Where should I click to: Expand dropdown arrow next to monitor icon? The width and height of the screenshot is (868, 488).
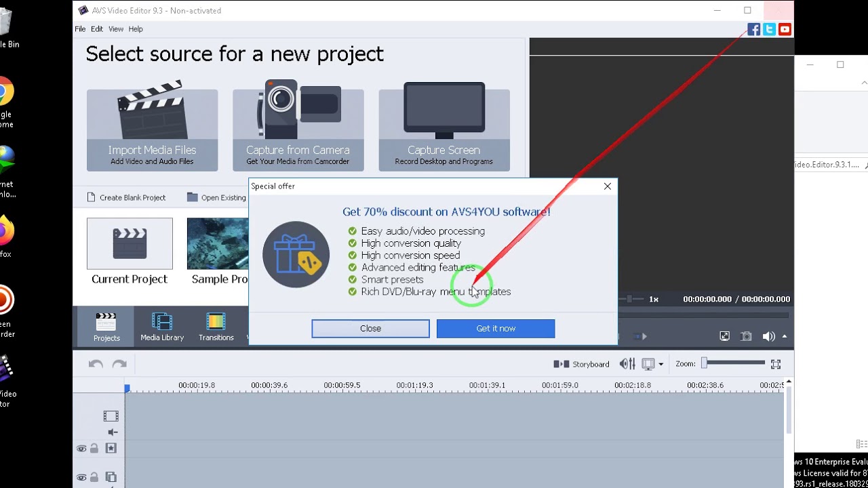tap(660, 365)
